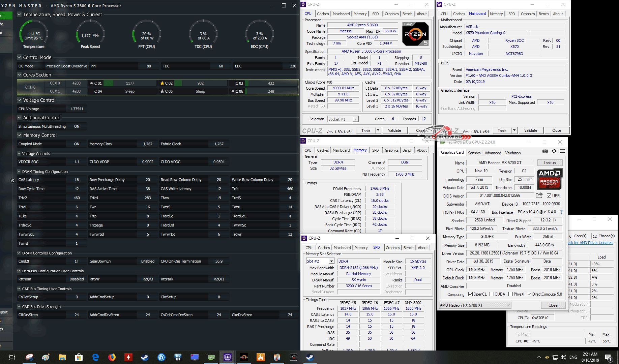Click the BIOS export share icon
This screenshot has width=619, height=364.
[x=539, y=195]
